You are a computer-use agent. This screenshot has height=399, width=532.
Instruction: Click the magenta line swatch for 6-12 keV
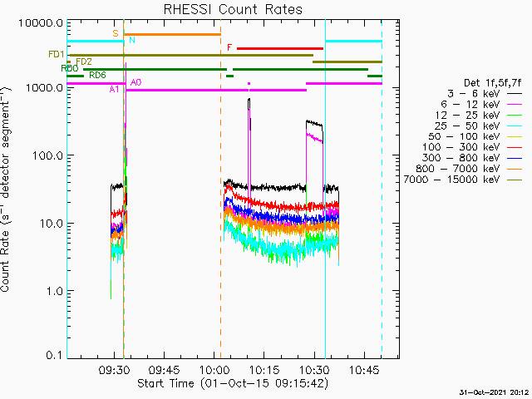tap(515, 105)
